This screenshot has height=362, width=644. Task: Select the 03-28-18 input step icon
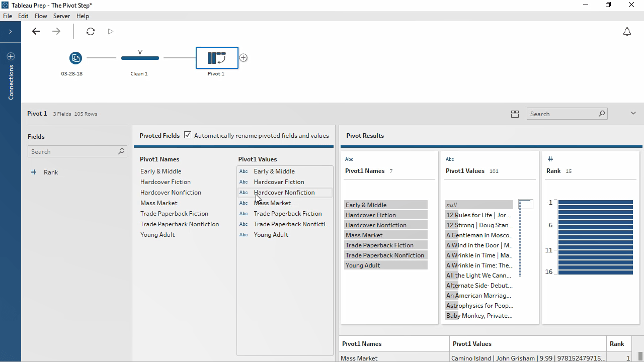(75, 58)
